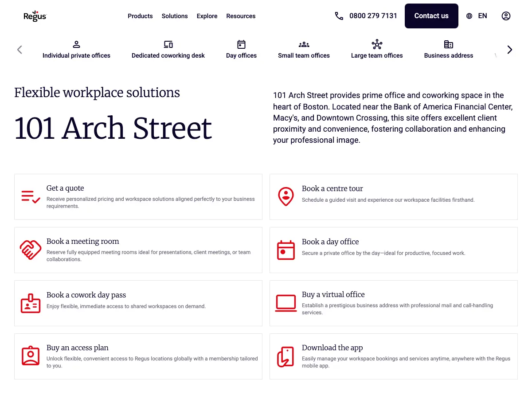This screenshot has width=532, height=399.
Task: Open the Buy a virtual office heading
Action: pos(333,294)
